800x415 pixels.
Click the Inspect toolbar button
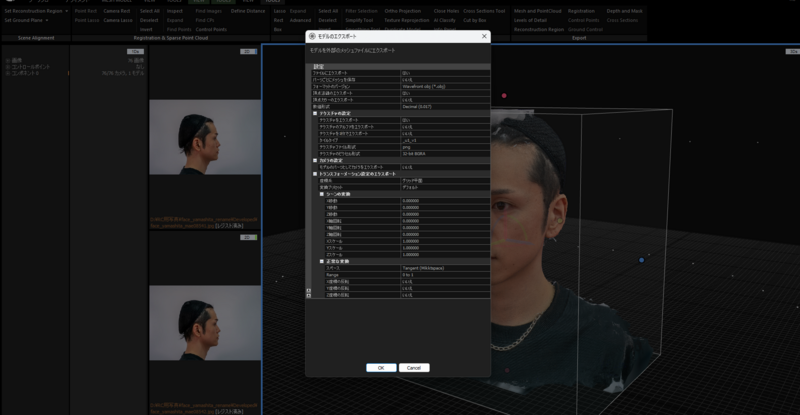tap(174, 11)
